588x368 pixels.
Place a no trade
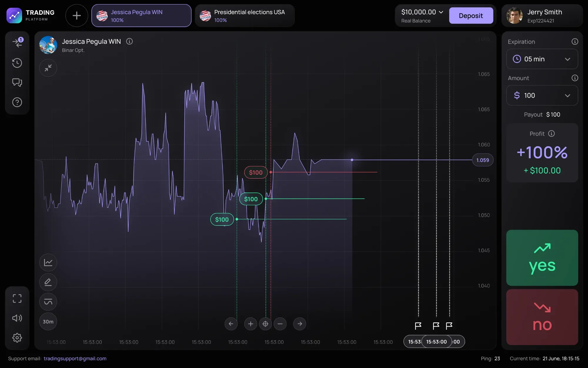542,317
